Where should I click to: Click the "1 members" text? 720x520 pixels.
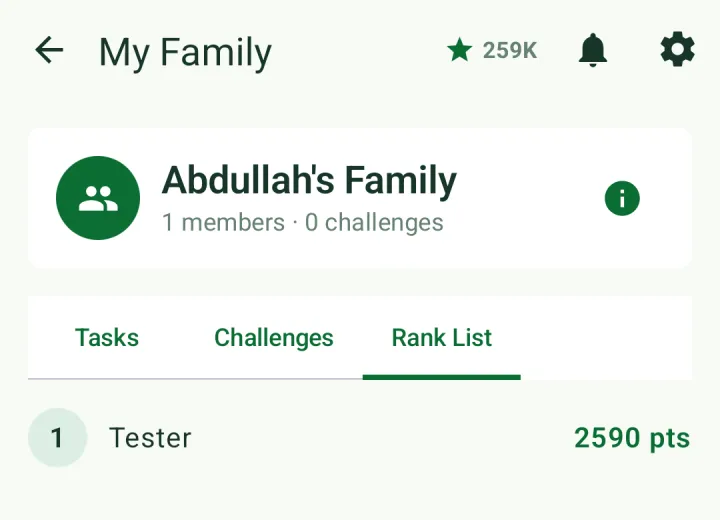tap(223, 223)
